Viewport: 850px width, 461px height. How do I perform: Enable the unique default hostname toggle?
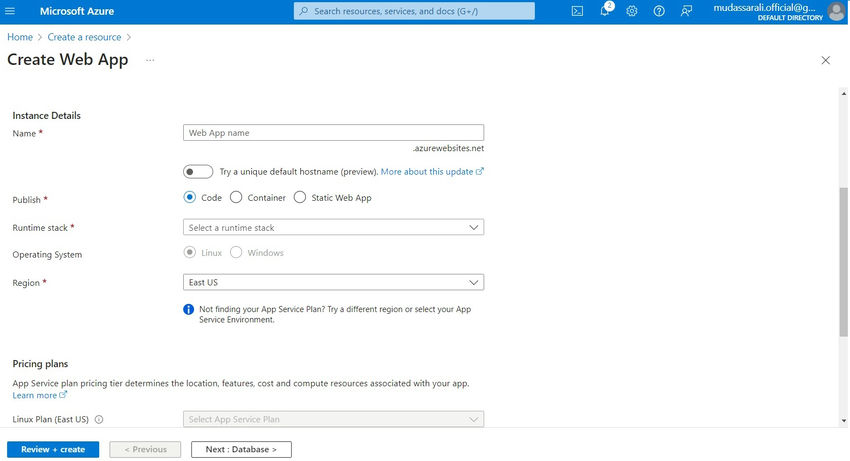(198, 171)
